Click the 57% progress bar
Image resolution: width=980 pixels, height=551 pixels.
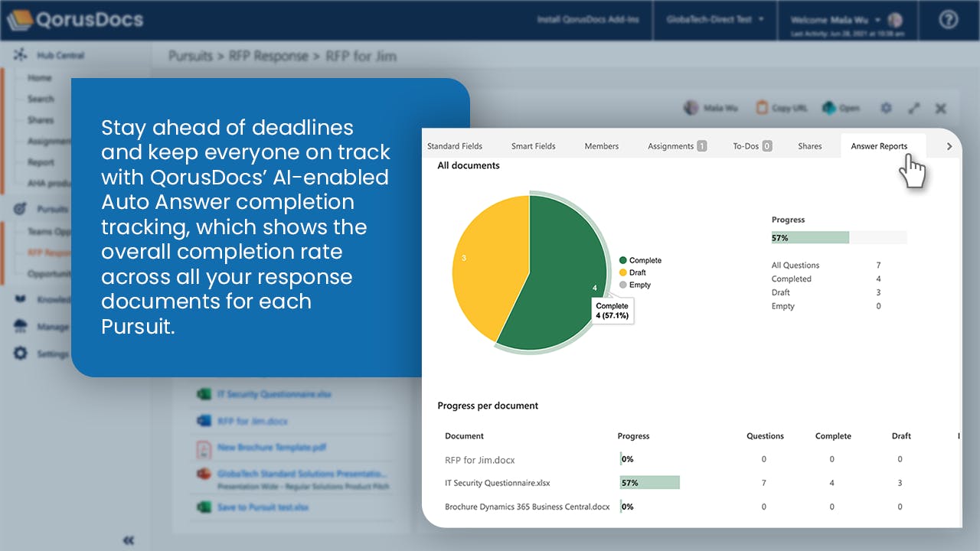pyautogui.click(x=809, y=237)
